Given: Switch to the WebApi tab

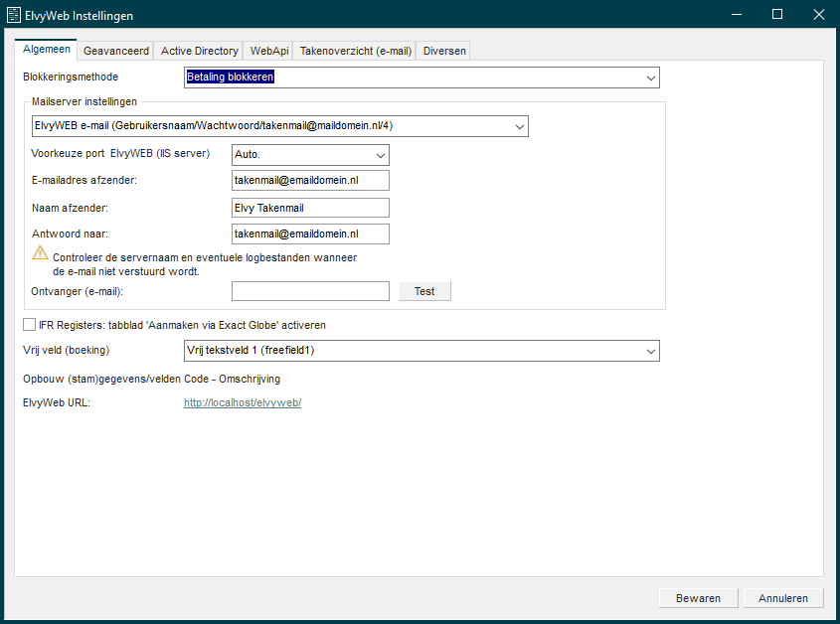Looking at the screenshot, I should 269,51.
